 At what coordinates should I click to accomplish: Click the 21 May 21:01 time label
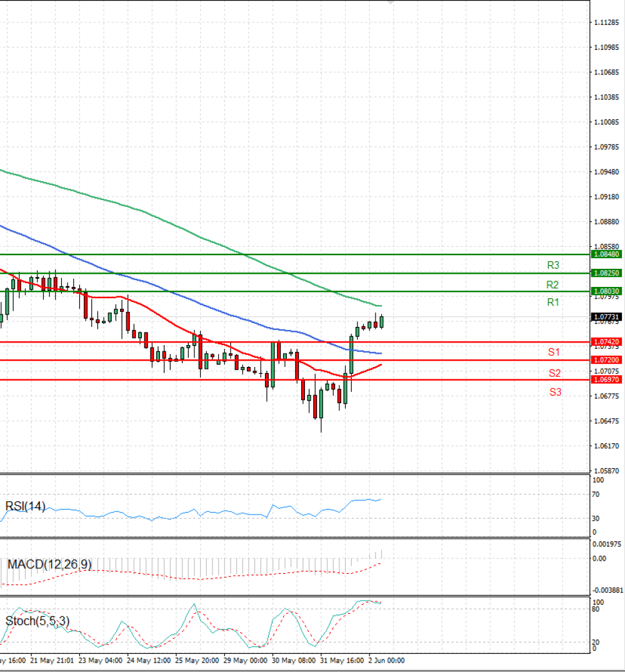(x=52, y=660)
